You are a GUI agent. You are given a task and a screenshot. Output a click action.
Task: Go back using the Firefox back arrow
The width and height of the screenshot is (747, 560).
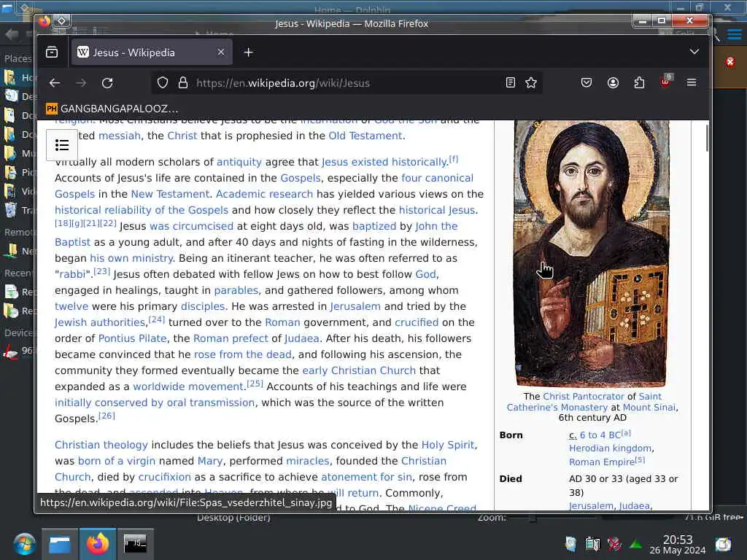tap(55, 83)
